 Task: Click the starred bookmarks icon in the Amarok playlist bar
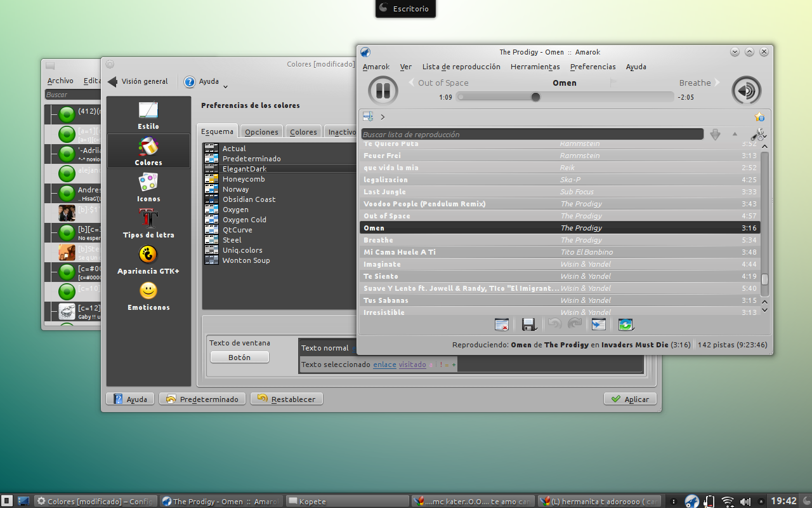pyautogui.click(x=759, y=117)
